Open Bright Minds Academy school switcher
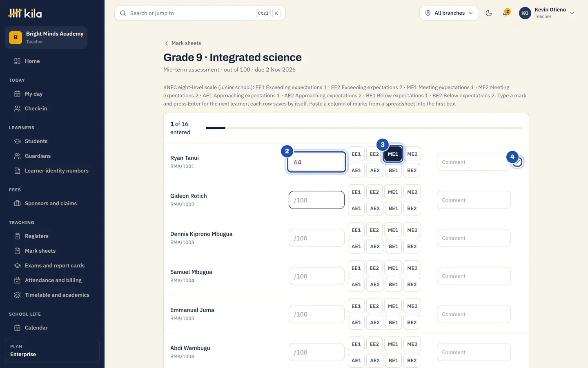588x368 pixels. (x=46, y=38)
